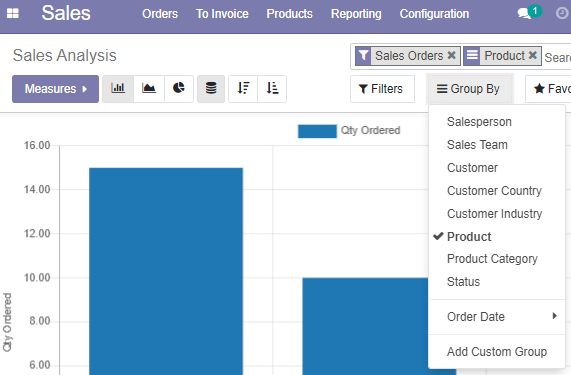Switch to pie chart view
The height and width of the screenshot is (375, 571).
pyautogui.click(x=179, y=88)
